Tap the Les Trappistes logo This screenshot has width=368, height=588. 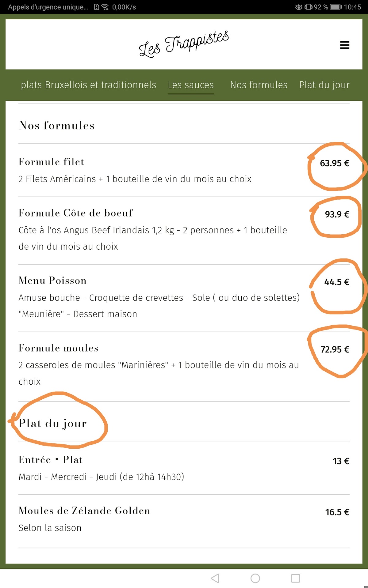coord(184,44)
